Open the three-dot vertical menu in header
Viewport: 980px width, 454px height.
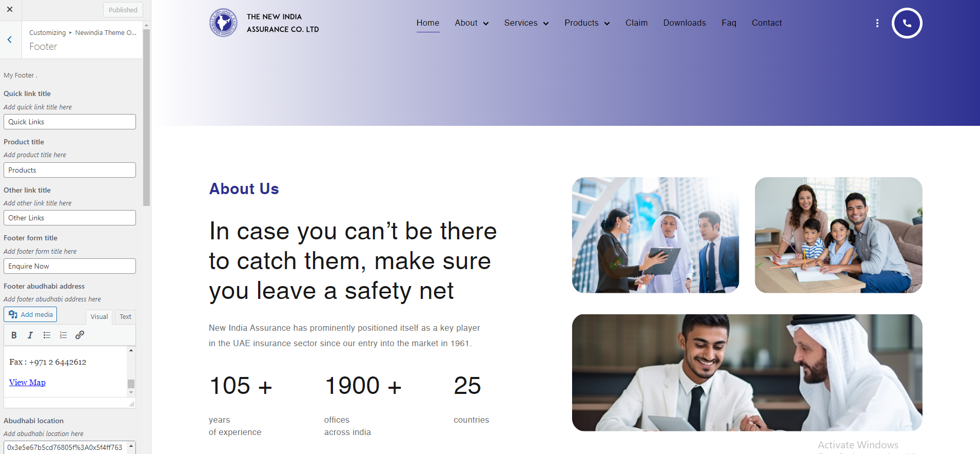(x=877, y=23)
